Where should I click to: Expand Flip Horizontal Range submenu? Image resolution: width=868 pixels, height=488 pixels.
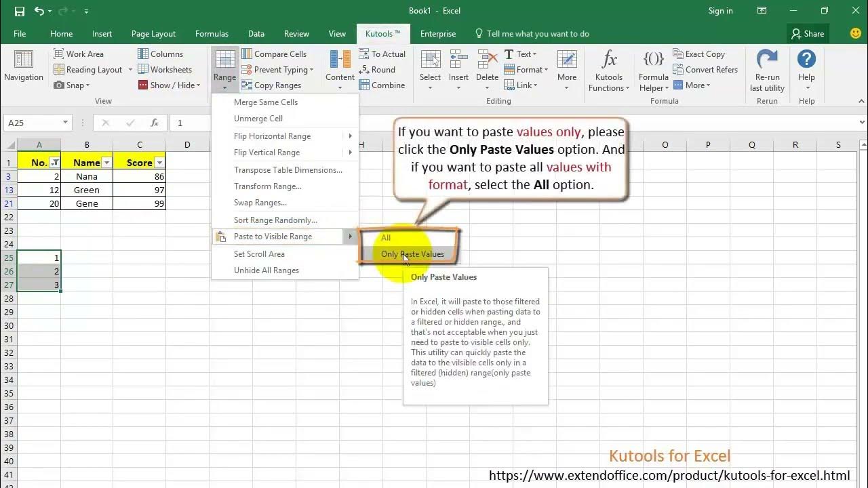pos(351,136)
